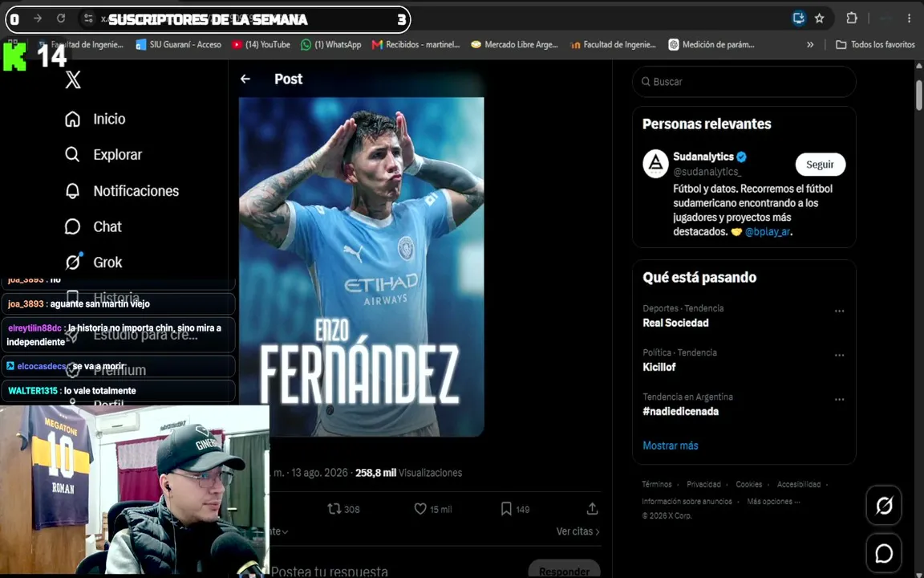Open the SIU Guaraní - Acceso bookmark
Image resolution: width=924 pixels, height=578 pixels.
point(179,44)
